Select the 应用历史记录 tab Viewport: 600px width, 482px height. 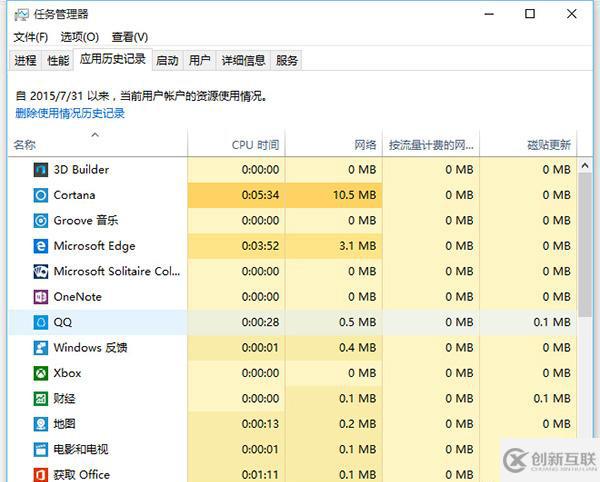coord(113,59)
